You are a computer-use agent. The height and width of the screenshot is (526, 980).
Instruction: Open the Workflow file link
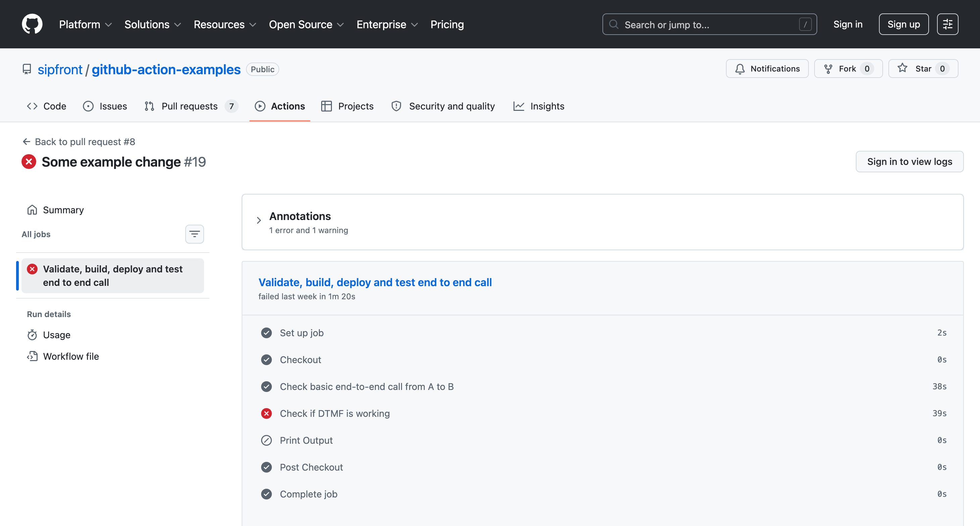pos(71,356)
